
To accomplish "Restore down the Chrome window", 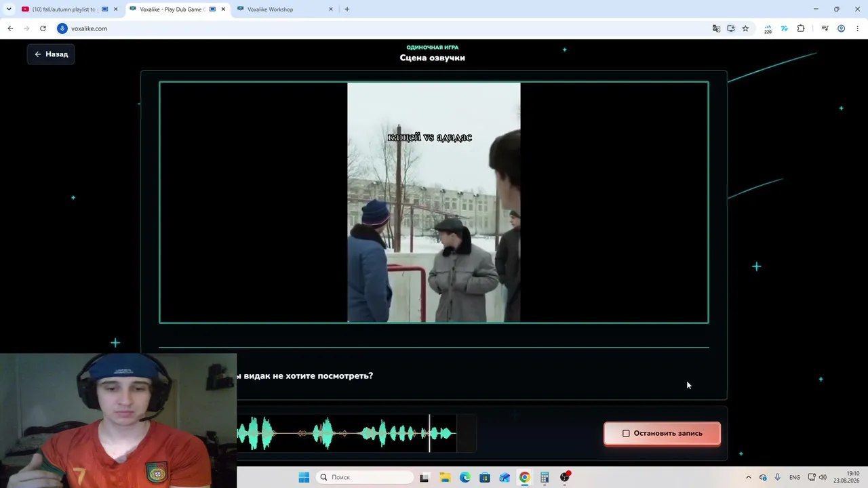I will (837, 9).
